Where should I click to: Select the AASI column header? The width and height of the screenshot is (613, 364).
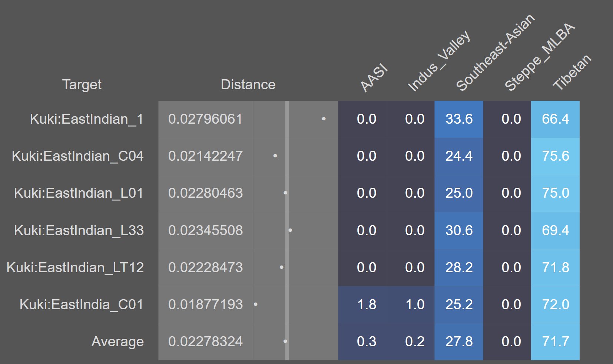[374, 78]
